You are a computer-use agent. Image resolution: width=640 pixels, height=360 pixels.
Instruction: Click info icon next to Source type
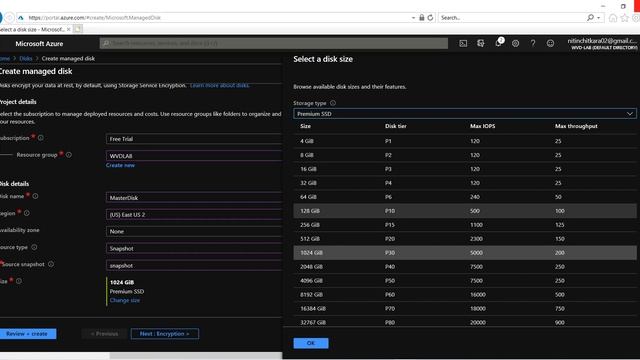tap(34, 247)
